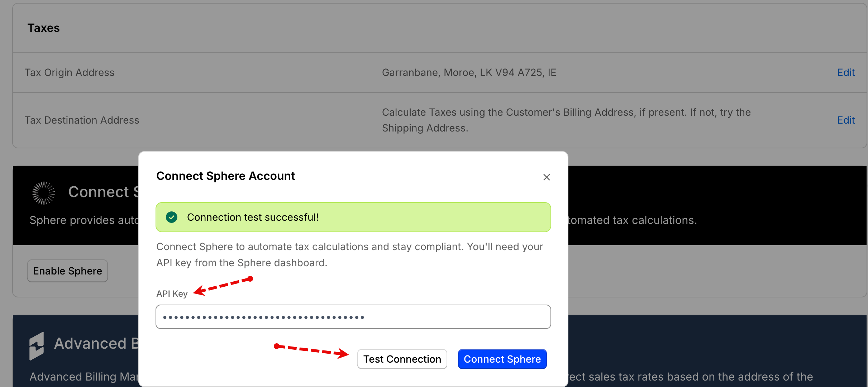Click the 'Connect Sphere to automate tax calculations' description
Screen dimensions: 868x387
pyautogui.click(x=349, y=254)
